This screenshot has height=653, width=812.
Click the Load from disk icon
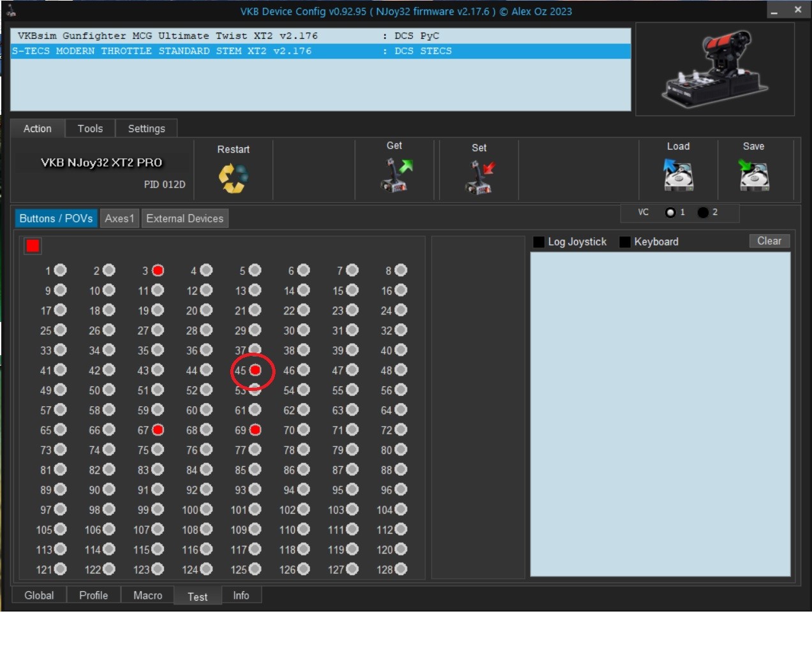[678, 175]
